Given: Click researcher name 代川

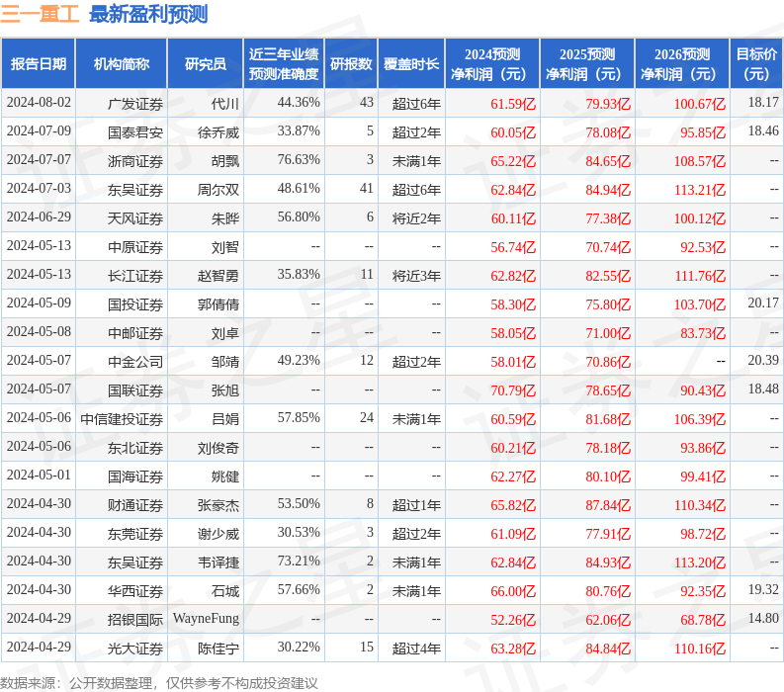Looking at the screenshot, I should 225,104.
